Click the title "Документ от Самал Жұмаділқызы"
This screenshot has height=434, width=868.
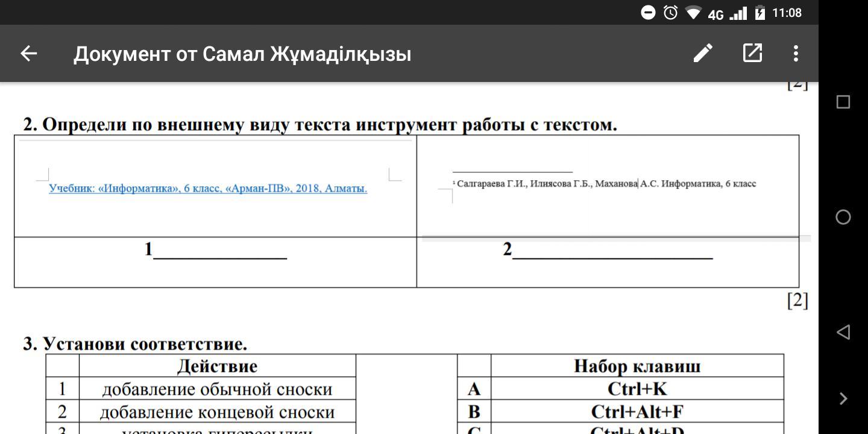tap(242, 54)
